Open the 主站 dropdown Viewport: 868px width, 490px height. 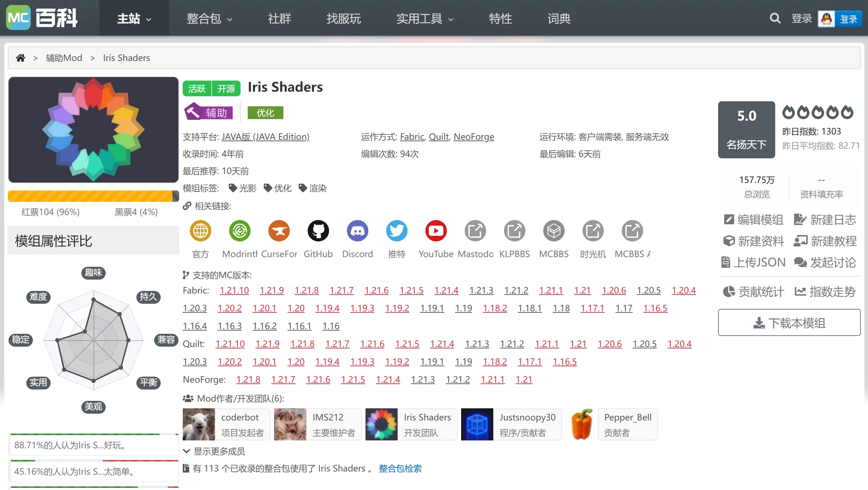tap(133, 18)
